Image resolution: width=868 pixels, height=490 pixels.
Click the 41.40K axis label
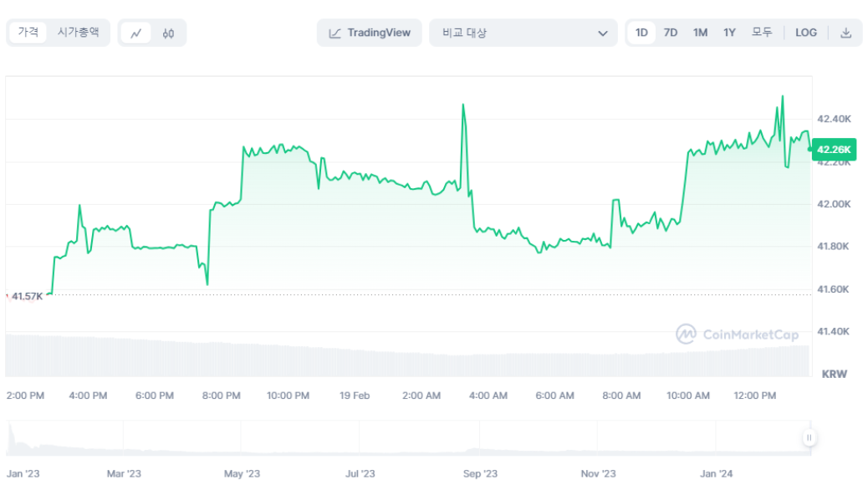pos(834,331)
